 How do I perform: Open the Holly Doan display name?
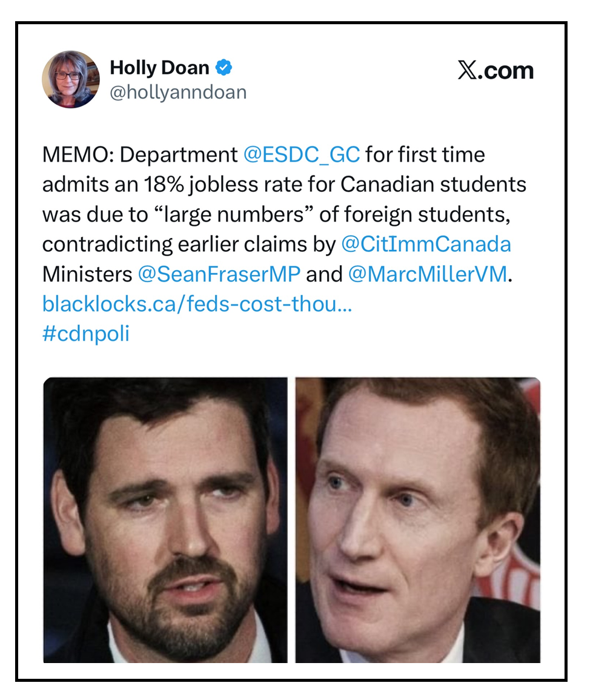point(159,68)
